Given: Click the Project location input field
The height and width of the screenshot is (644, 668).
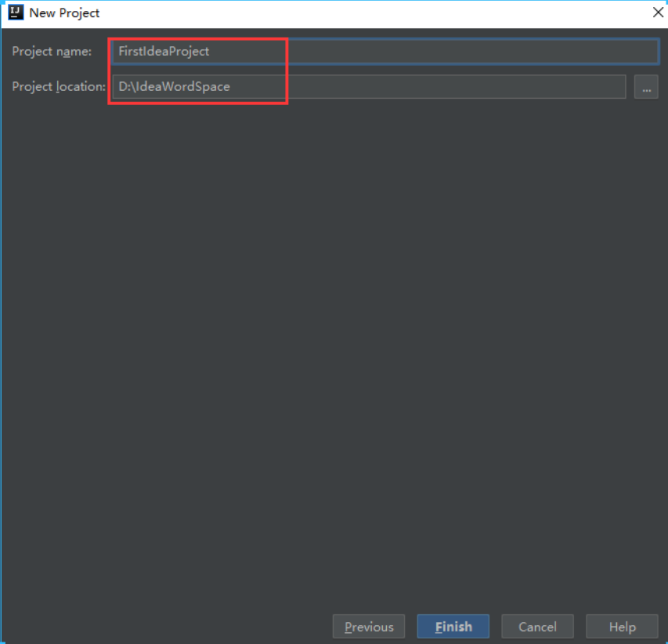Looking at the screenshot, I should [x=369, y=86].
